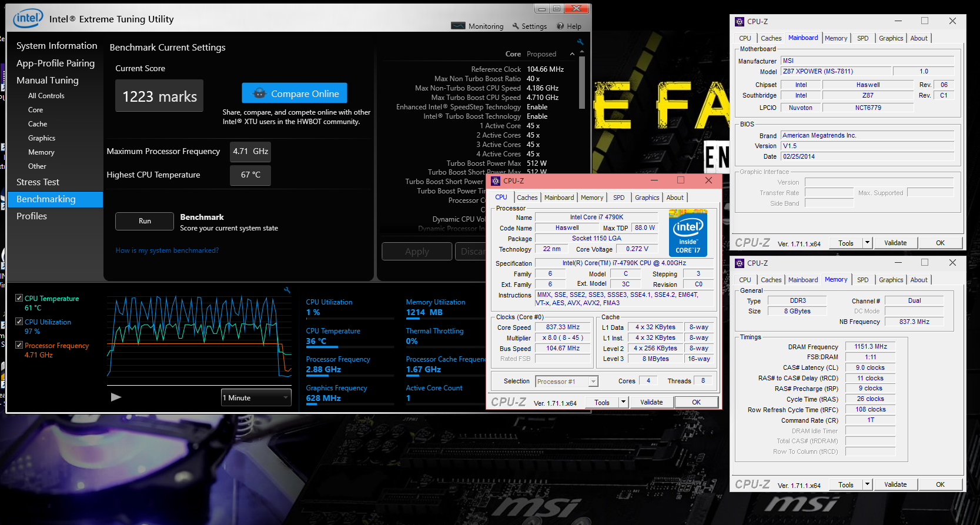
Task: Click the Run benchmark button
Action: tap(145, 221)
